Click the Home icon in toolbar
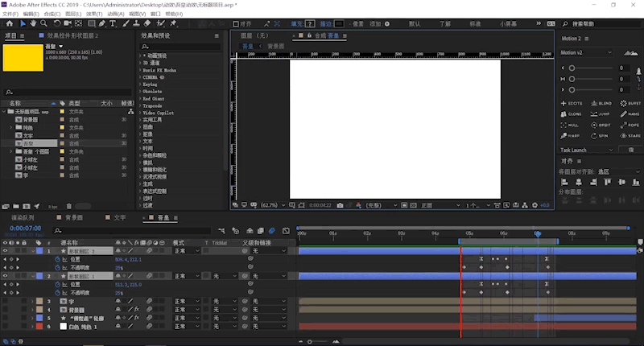 coord(10,23)
